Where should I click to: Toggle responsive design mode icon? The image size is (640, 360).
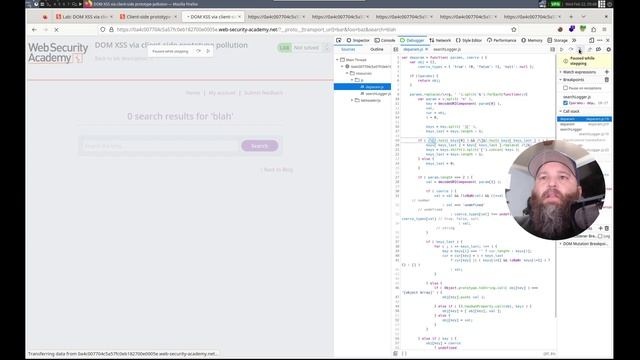(x=591, y=40)
